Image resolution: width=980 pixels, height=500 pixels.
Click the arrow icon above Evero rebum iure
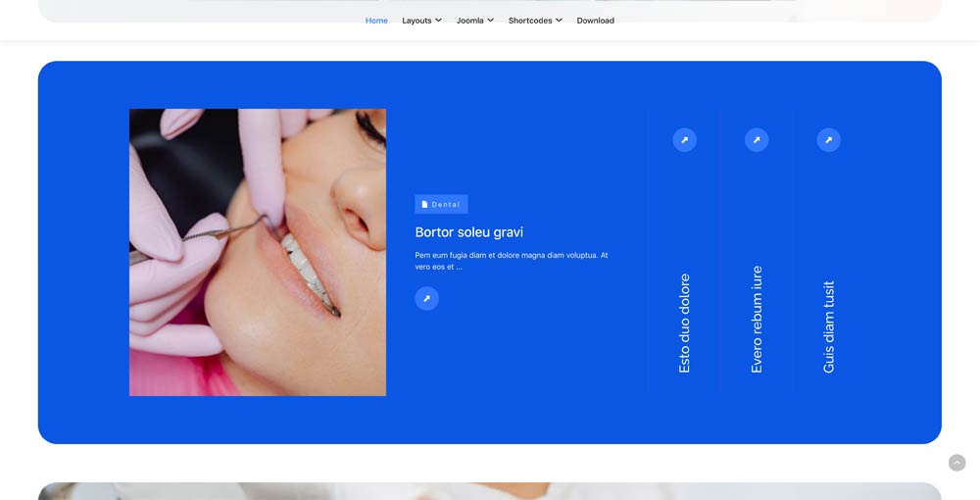click(757, 140)
